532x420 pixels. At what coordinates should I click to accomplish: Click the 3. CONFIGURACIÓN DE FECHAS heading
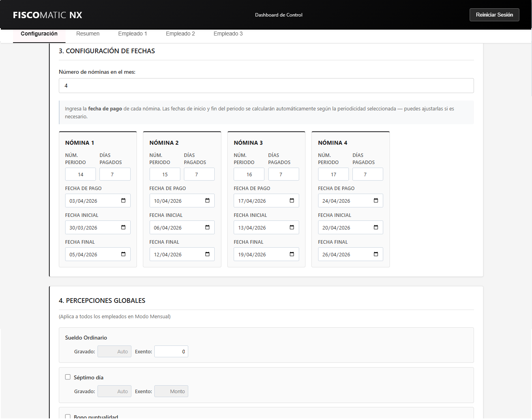click(x=107, y=51)
